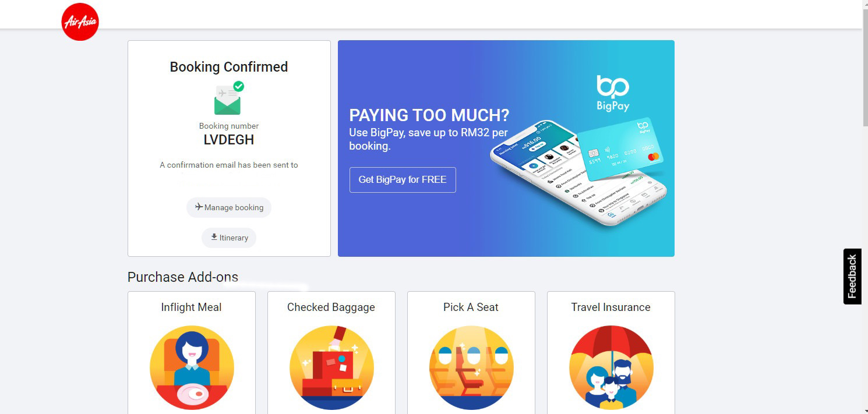This screenshot has width=868, height=414.
Task: Click the BigPay promotional banner
Action: (506, 148)
